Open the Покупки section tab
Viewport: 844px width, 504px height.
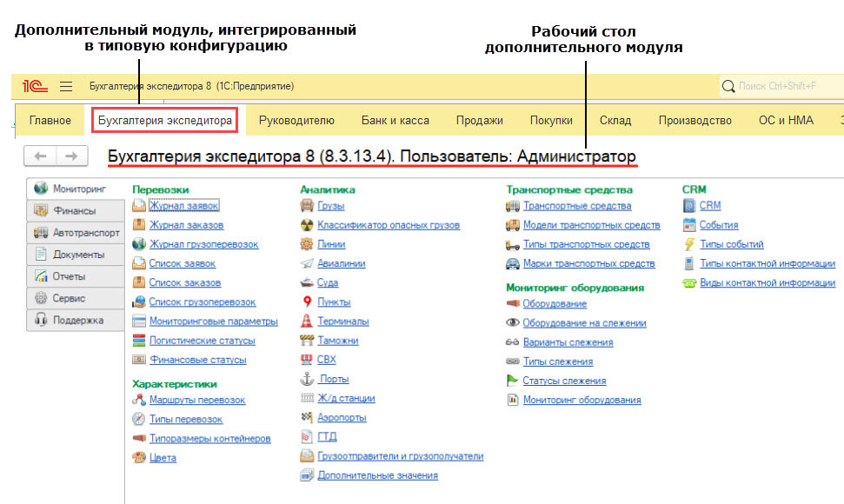pyautogui.click(x=551, y=121)
